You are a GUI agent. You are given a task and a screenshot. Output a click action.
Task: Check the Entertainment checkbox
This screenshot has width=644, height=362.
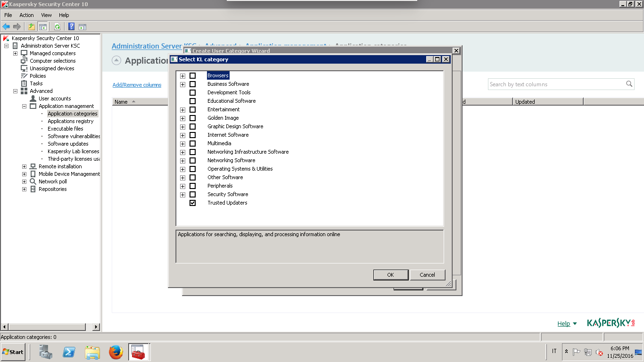[x=192, y=109]
